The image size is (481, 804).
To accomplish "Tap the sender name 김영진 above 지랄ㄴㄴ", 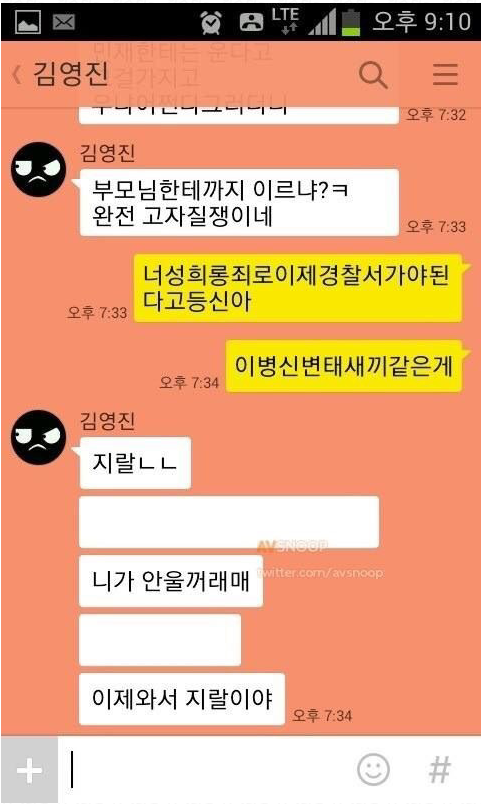I will 107,421.
